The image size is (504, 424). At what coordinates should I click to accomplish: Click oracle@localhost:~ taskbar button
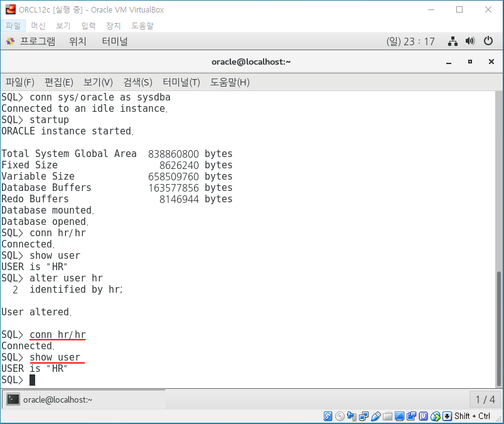click(84, 400)
